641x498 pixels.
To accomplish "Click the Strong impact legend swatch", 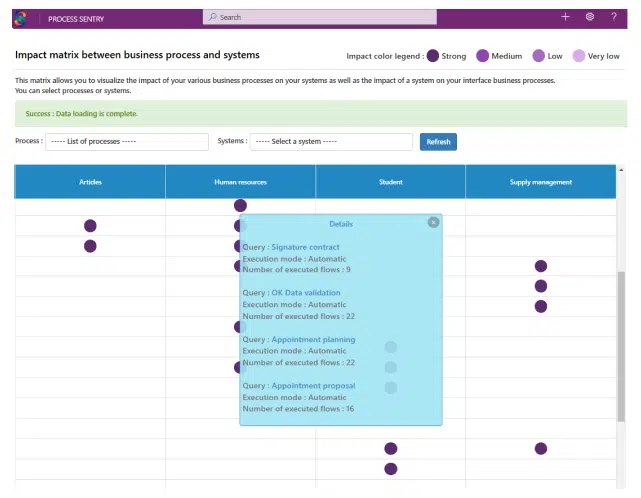I will coord(433,56).
